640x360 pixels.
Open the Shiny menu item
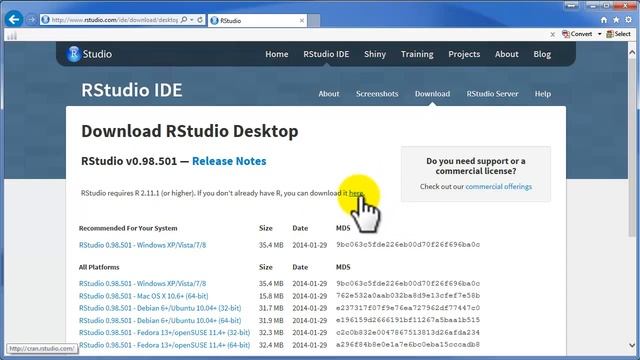coord(375,54)
